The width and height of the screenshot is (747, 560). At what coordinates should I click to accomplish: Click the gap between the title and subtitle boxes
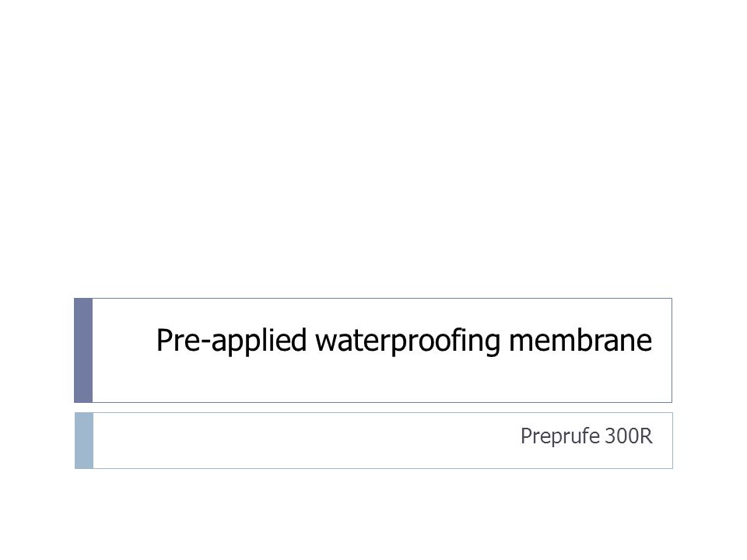pos(373,408)
